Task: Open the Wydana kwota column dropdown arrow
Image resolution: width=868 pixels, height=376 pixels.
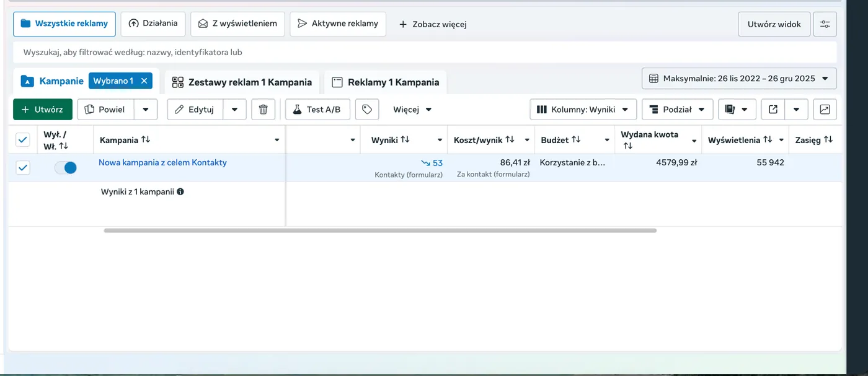Action: [694, 141]
